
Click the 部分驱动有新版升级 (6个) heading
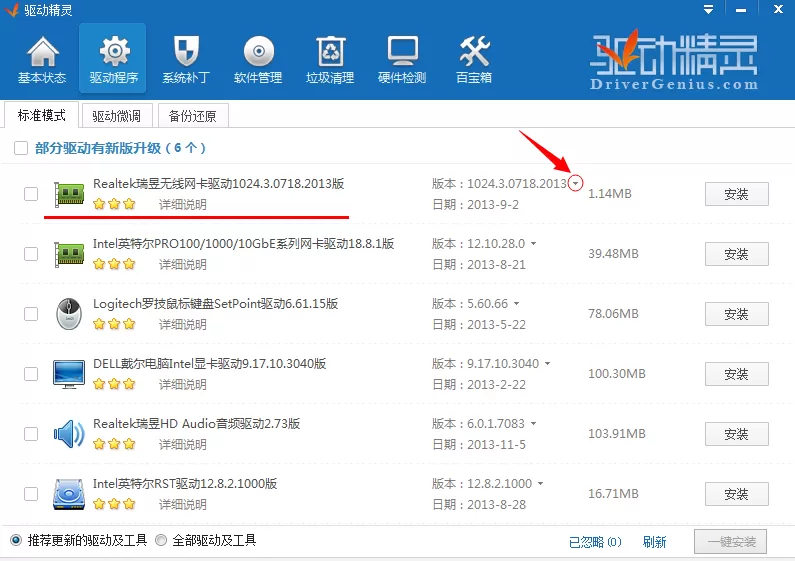click(120, 148)
